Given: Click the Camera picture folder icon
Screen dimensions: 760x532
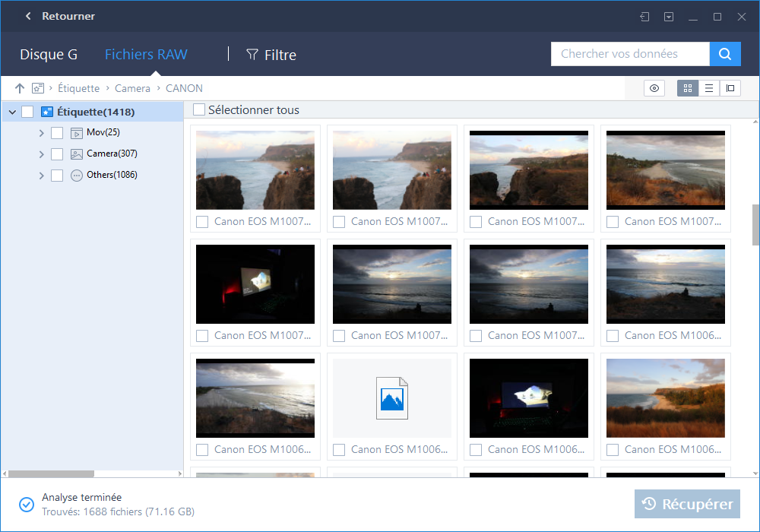Looking at the screenshot, I should pos(77,154).
